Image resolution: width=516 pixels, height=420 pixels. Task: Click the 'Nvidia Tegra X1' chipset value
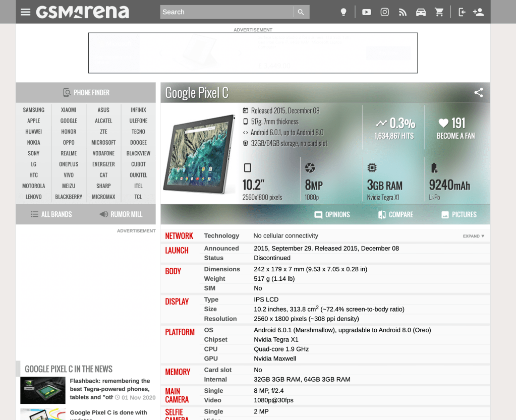click(x=276, y=339)
